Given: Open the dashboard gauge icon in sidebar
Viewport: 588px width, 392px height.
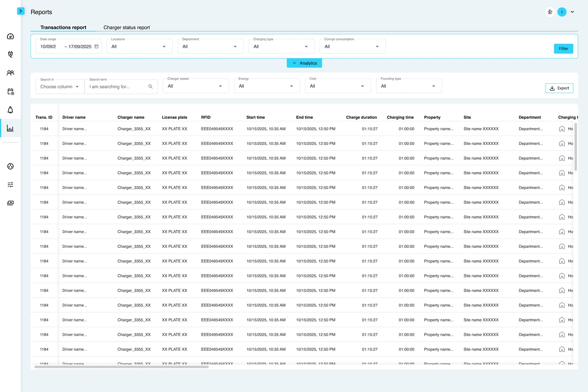Looking at the screenshot, I should click(11, 36).
